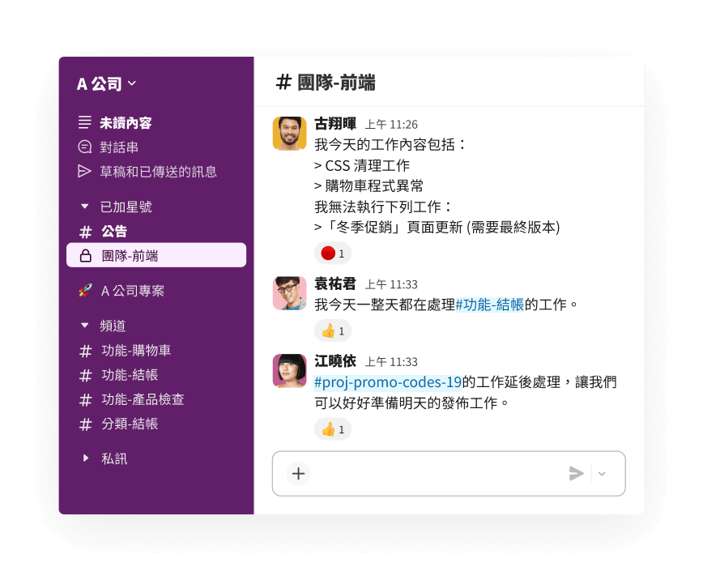Open 草稿和已傳送的訊息 drafts icon
The height and width of the screenshot is (588, 703).
(85, 172)
